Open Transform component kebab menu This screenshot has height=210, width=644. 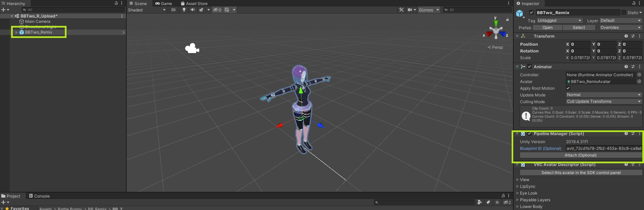(640, 36)
